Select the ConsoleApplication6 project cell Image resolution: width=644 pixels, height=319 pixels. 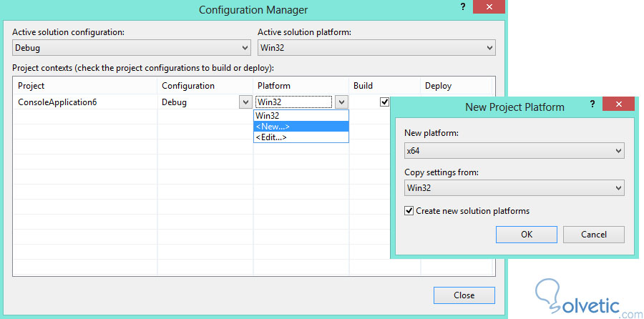pyautogui.click(x=57, y=102)
